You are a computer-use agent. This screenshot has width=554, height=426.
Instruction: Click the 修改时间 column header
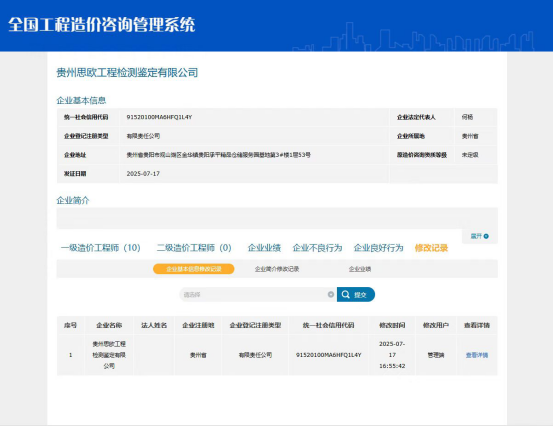(x=392, y=325)
